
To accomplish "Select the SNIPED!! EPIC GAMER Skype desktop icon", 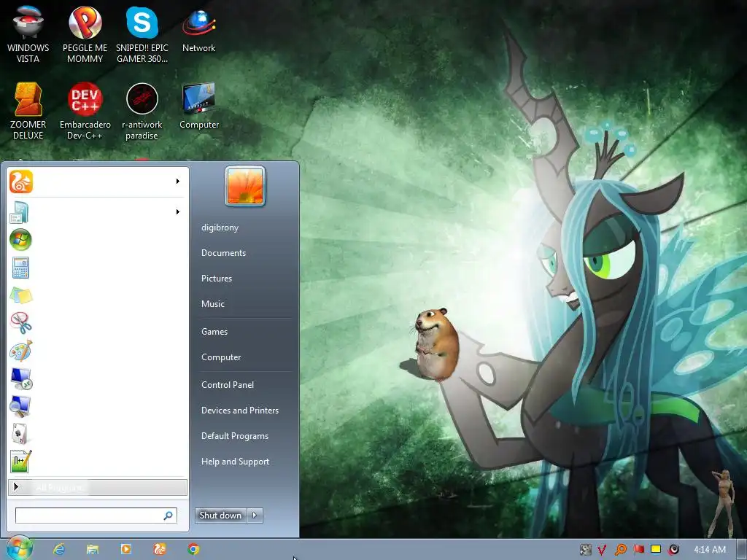I will tap(142, 34).
